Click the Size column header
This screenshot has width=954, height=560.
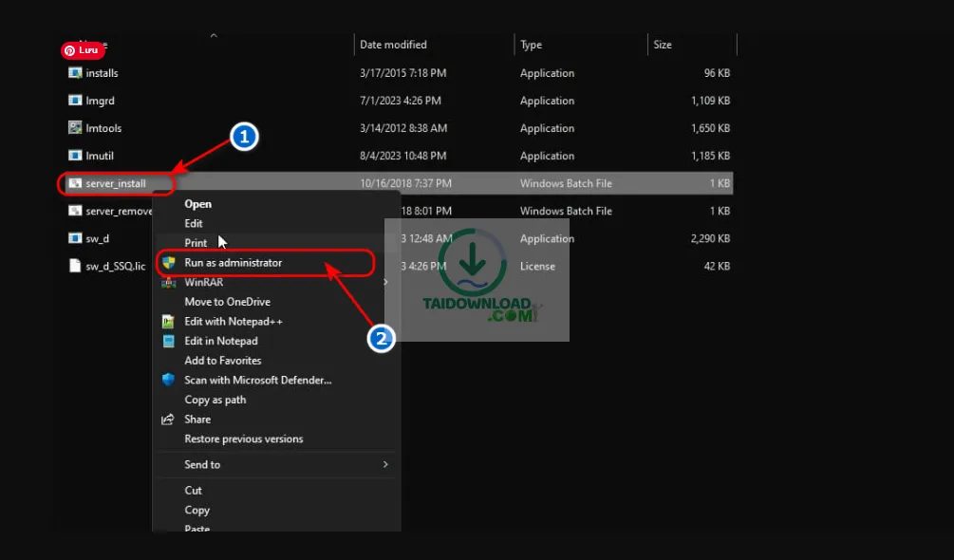(663, 45)
